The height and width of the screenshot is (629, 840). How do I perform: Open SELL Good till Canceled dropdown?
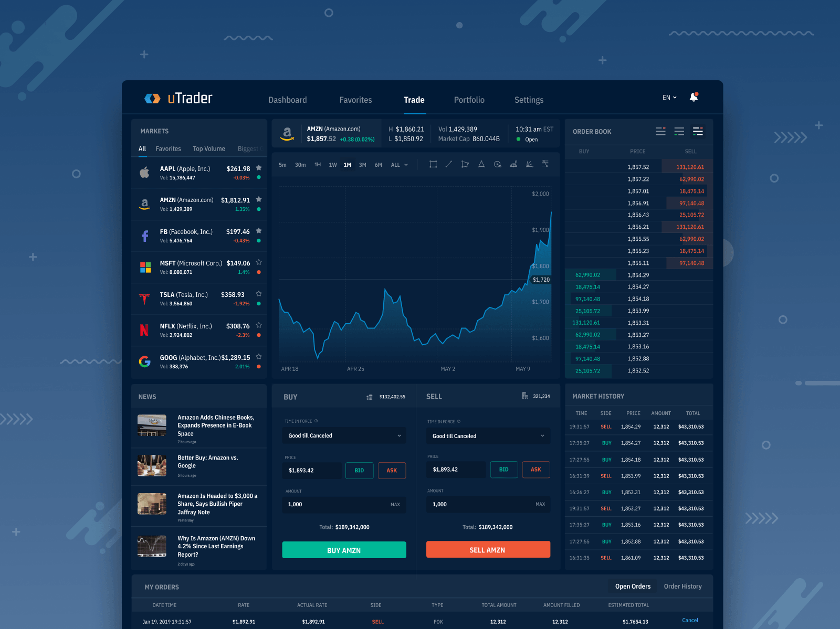point(488,436)
